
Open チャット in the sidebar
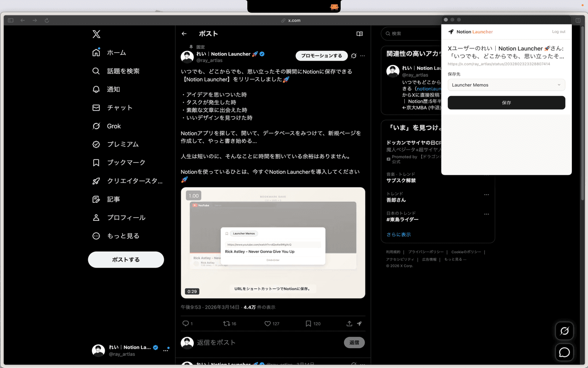pos(113,108)
